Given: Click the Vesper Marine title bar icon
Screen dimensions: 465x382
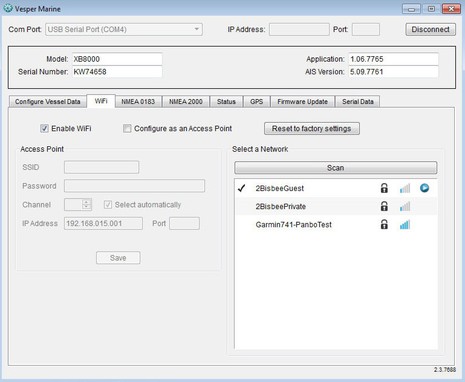Looking at the screenshot, I should tap(7, 8).
